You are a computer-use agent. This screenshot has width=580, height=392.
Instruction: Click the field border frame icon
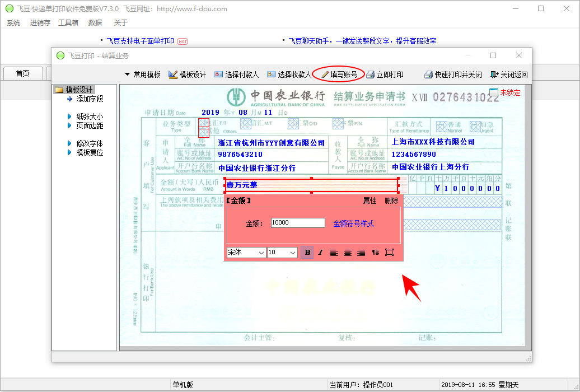click(389, 253)
